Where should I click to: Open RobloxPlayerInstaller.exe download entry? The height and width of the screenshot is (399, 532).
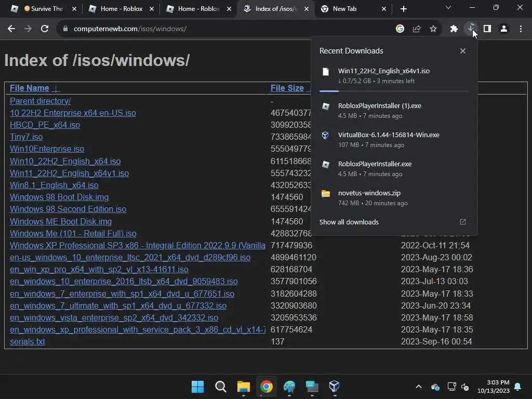pos(394,169)
